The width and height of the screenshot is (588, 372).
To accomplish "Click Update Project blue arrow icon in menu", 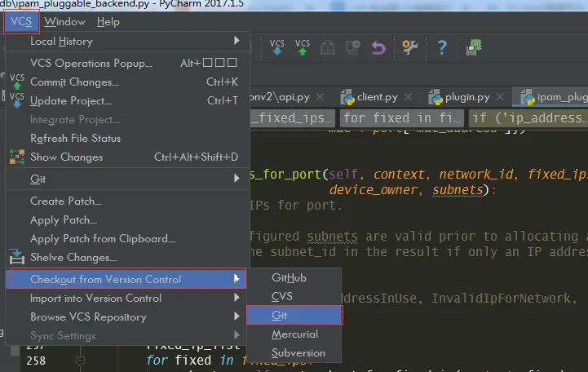I will pyautogui.click(x=17, y=100).
